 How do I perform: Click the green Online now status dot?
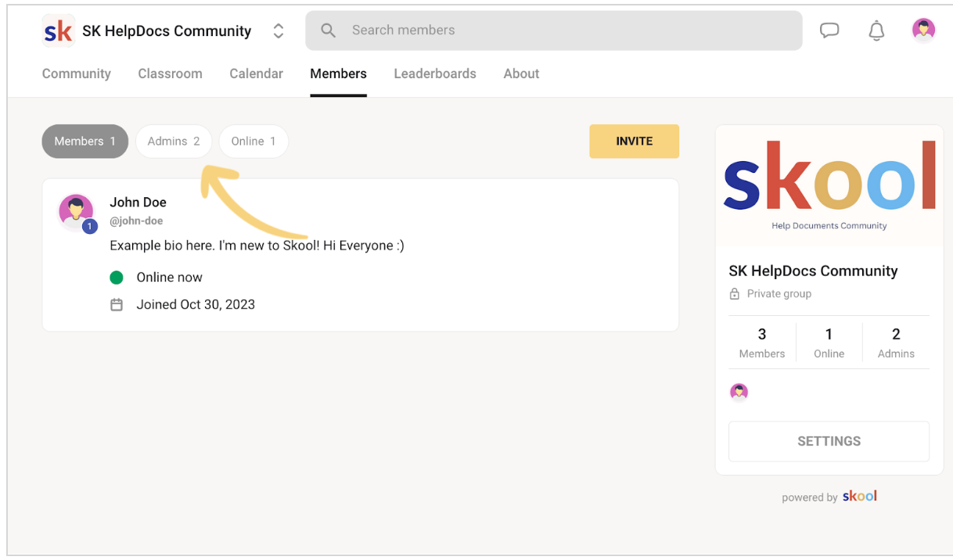pyautogui.click(x=117, y=277)
